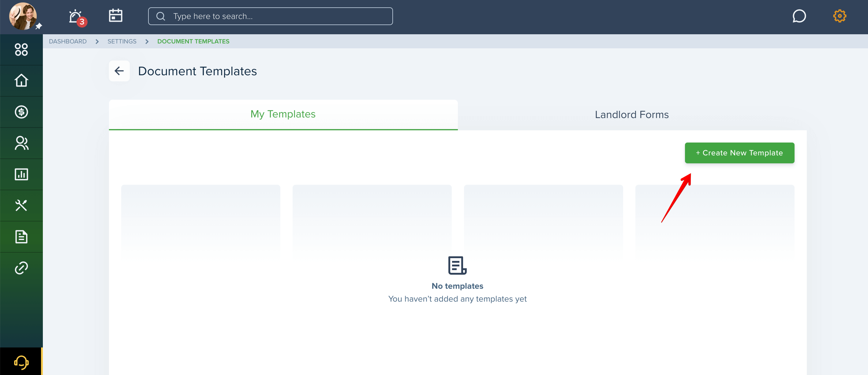This screenshot has height=375, width=868.
Task: Go back with the left arrow button
Action: tap(119, 71)
